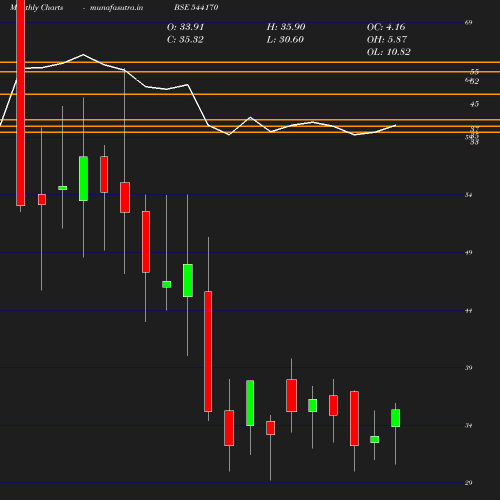Click the 'OC: 4.16' readout
This screenshot has width=500, height=500.
[x=386, y=27]
